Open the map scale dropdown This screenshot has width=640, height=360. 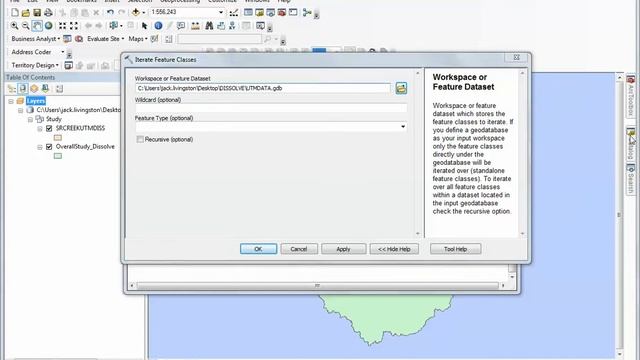221,13
